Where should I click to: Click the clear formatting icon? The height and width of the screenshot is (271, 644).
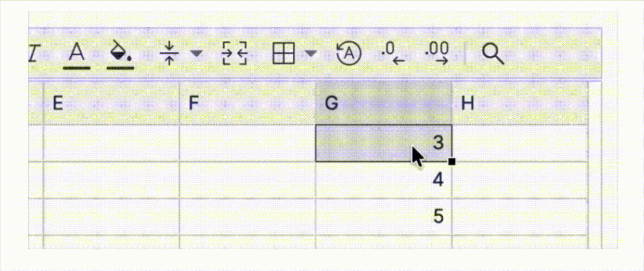tap(349, 53)
